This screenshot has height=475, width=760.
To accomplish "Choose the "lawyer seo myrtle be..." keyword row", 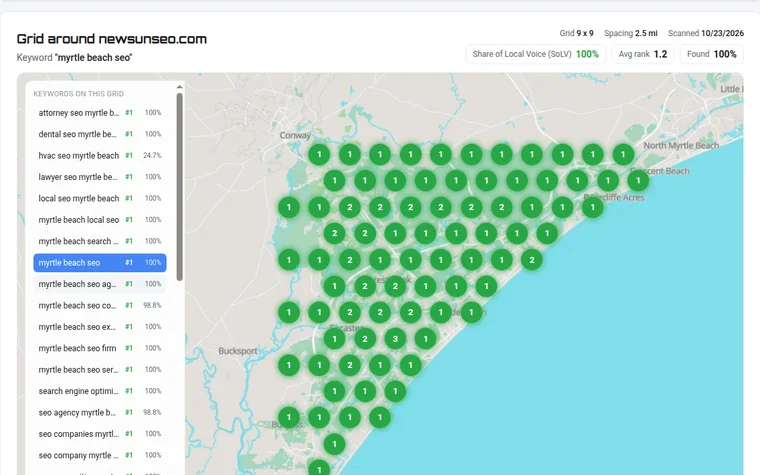I will click(x=100, y=177).
